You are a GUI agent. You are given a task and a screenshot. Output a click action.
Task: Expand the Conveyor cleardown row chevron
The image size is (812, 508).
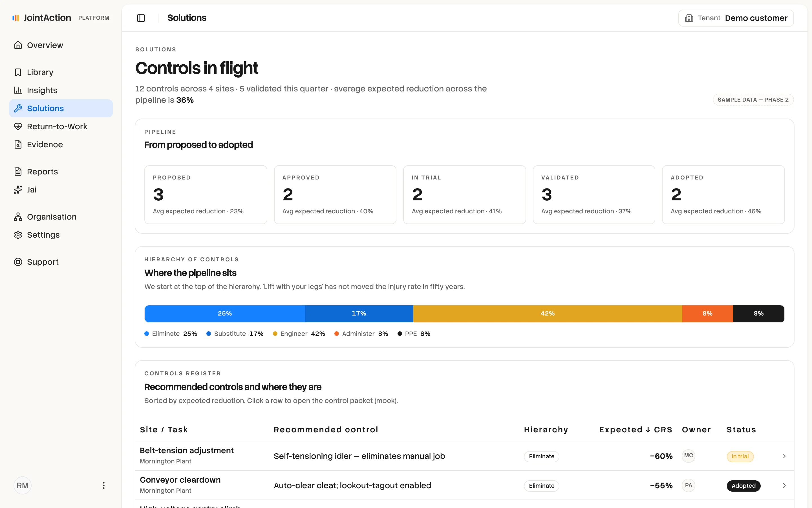point(784,485)
